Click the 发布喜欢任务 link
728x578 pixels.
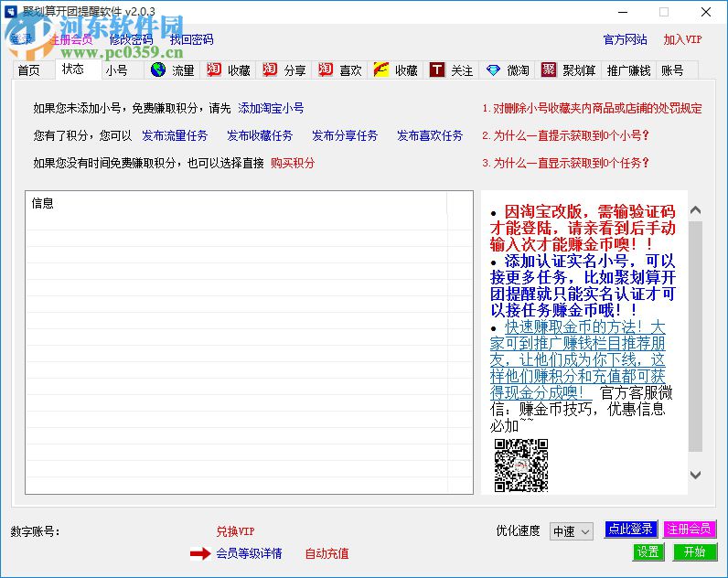[x=430, y=135]
